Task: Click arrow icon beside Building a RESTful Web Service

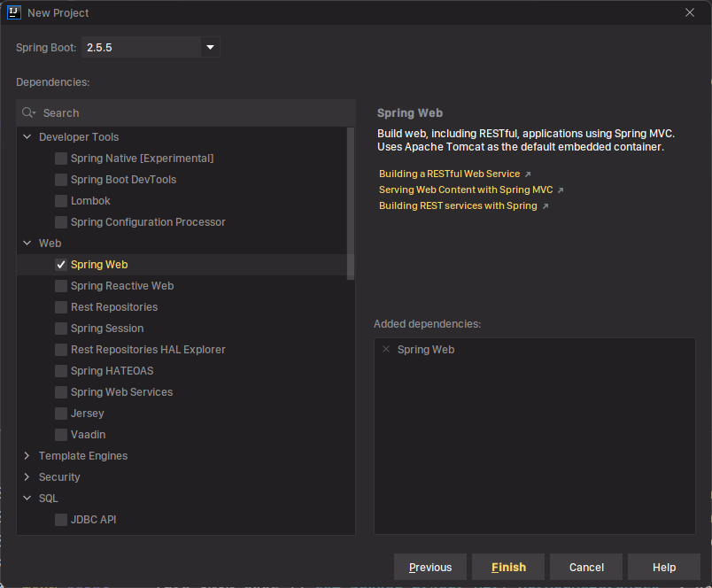Action: (528, 174)
